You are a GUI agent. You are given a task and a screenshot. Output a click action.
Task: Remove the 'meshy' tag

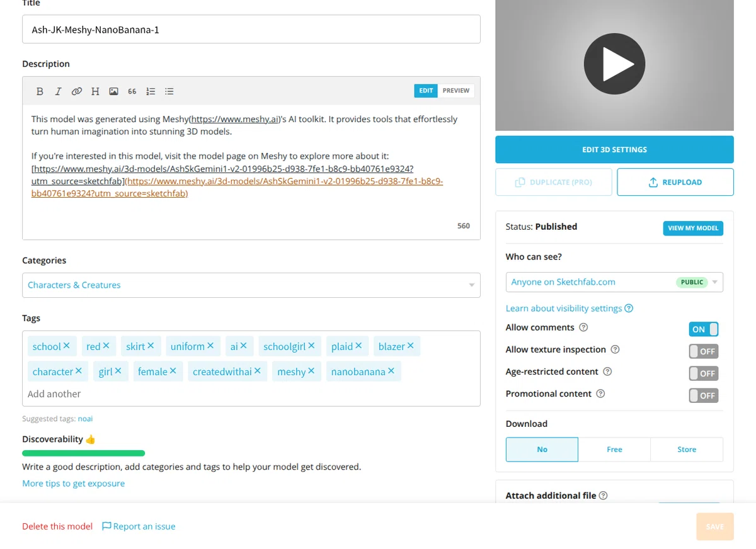coord(311,371)
